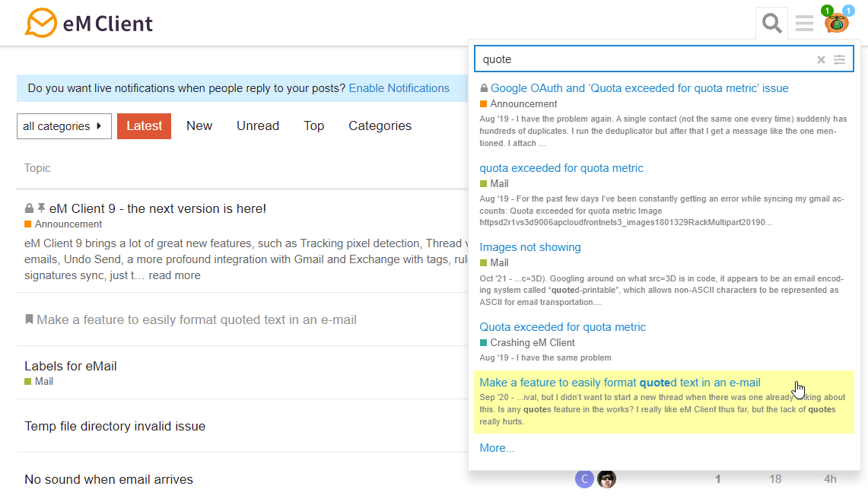Click the Topic column header
868x502 pixels.
coord(37,167)
